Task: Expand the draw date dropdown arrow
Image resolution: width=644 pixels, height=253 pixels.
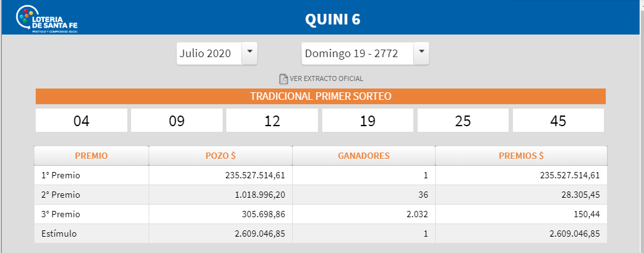Action: [x=421, y=53]
